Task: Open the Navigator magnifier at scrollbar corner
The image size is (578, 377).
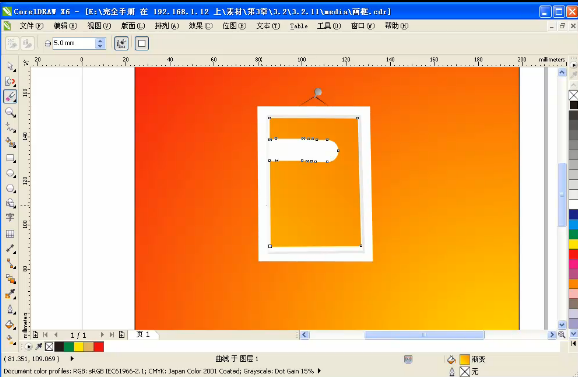Action: tap(561, 335)
